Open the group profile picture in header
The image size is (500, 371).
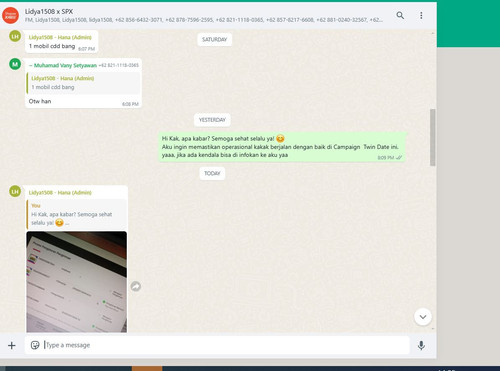click(11, 15)
